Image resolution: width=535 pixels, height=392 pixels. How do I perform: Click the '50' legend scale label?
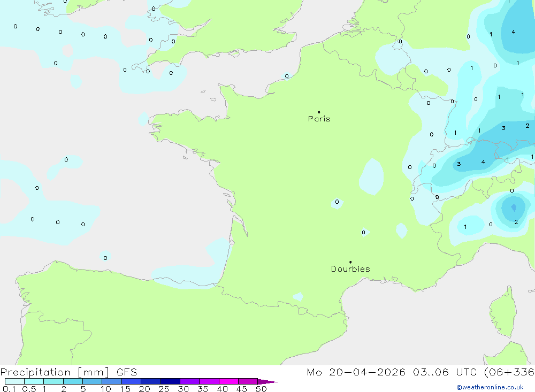pos(261,389)
